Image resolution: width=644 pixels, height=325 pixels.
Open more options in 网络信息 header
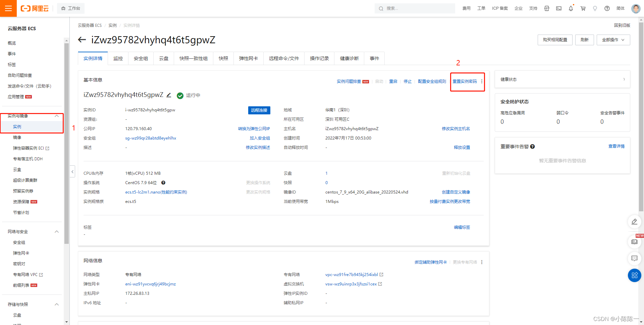(482, 262)
